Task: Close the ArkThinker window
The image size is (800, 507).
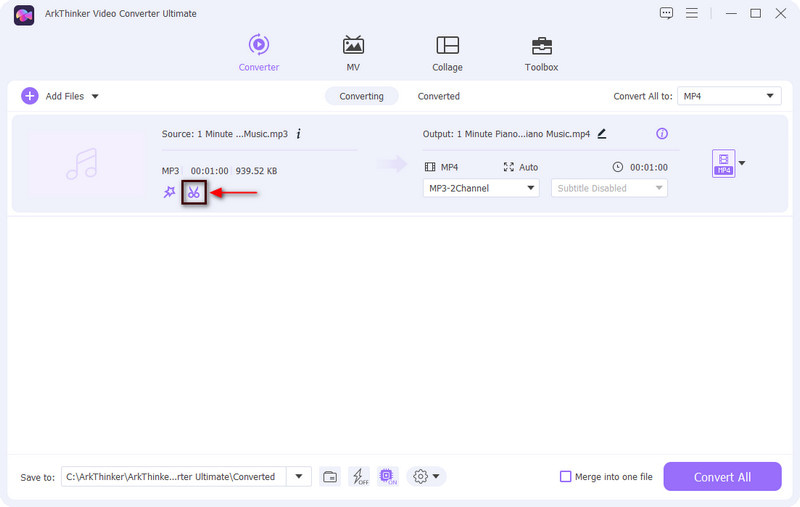Action: 781,13
